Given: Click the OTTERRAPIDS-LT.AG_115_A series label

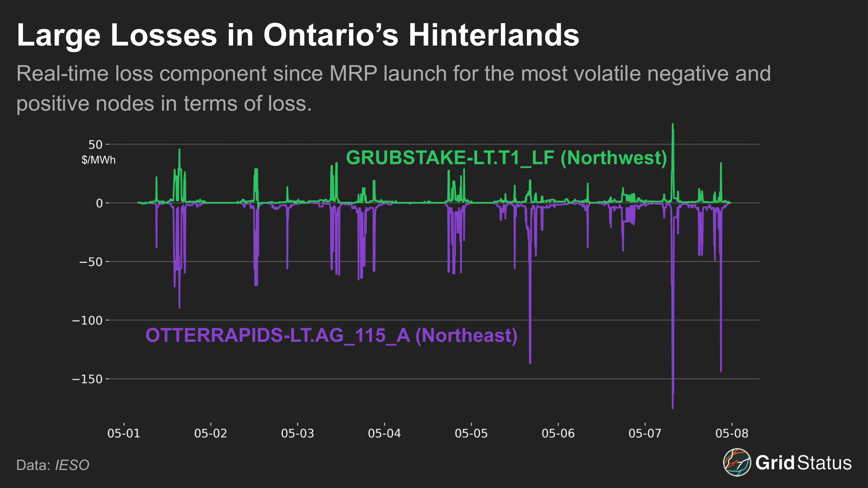Looking at the screenshot, I should 331,336.
